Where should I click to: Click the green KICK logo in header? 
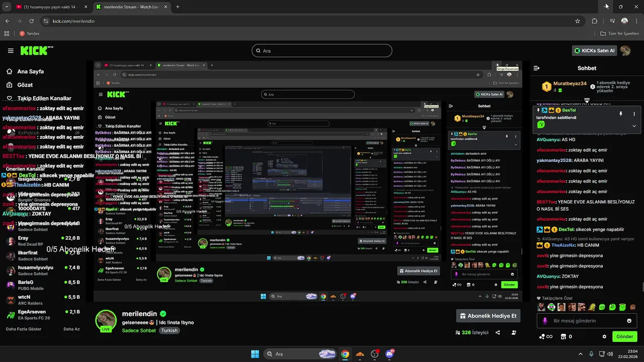click(36, 50)
